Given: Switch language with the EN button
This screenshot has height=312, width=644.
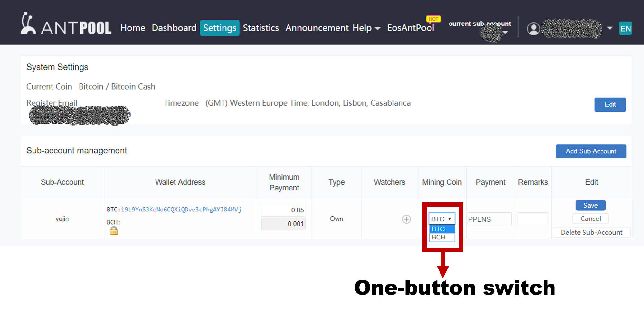Looking at the screenshot, I should pyautogui.click(x=625, y=28).
